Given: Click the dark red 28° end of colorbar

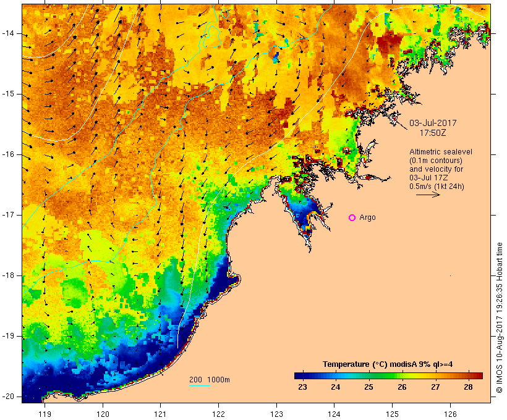Looking at the screenshot, I should click(478, 376).
